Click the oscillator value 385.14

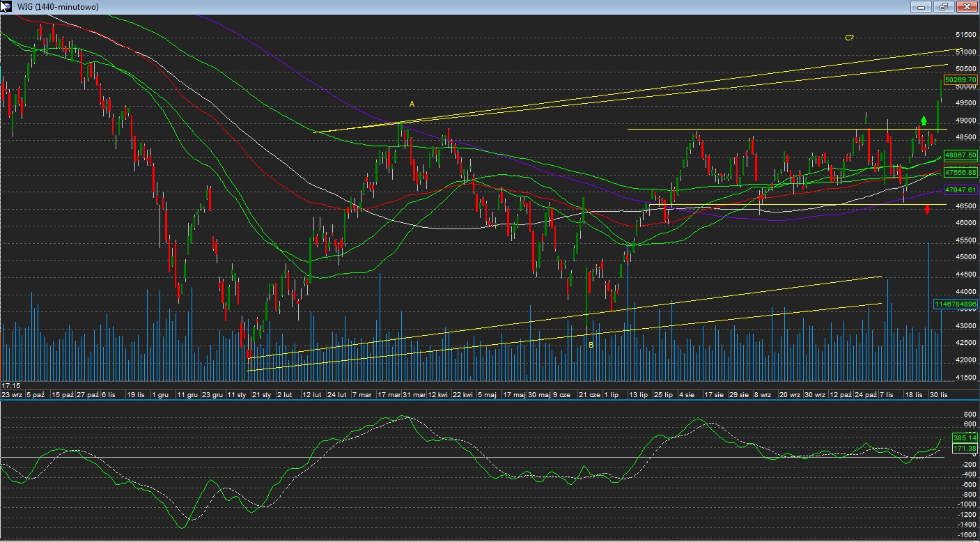965,438
